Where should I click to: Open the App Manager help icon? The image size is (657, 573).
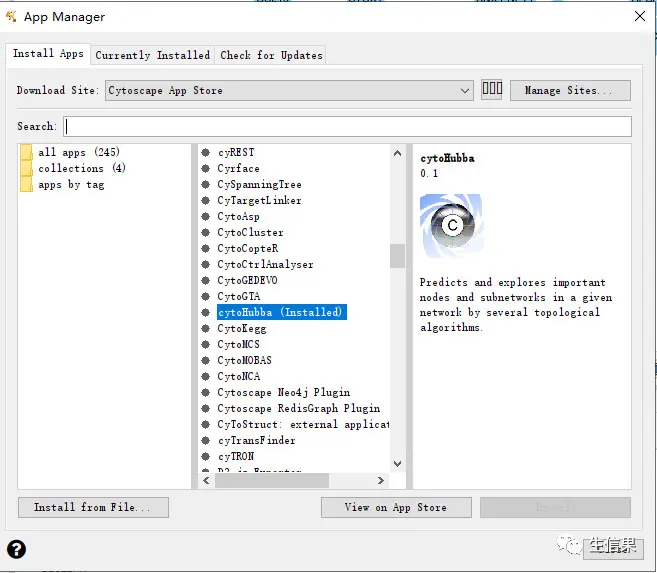[x=16, y=549]
